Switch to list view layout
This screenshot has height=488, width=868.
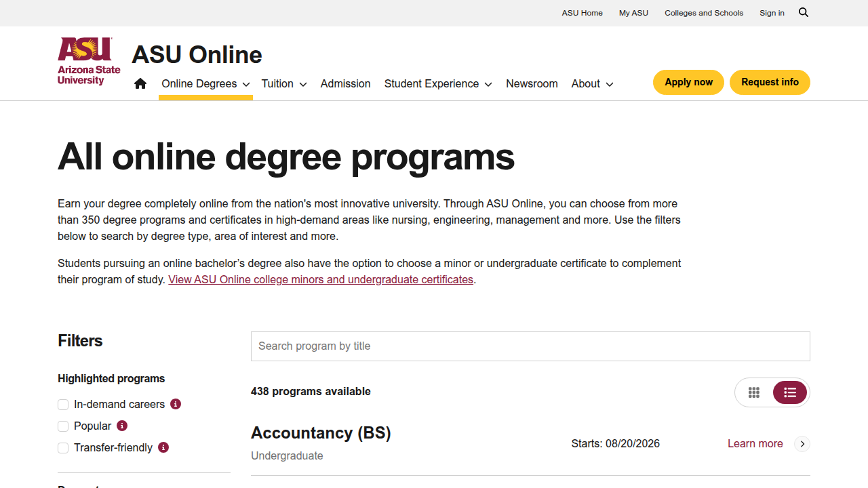click(x=790, y=392)
